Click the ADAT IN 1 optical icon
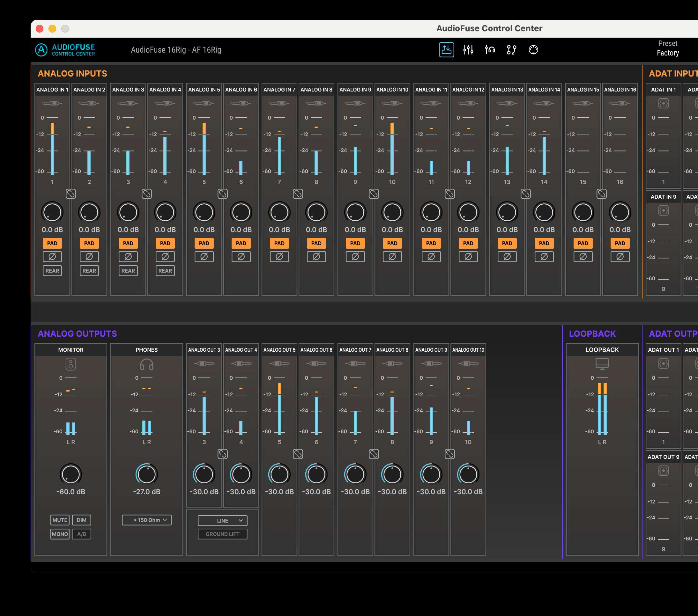This screenshot has width=698, height=616. coord(663,103)
